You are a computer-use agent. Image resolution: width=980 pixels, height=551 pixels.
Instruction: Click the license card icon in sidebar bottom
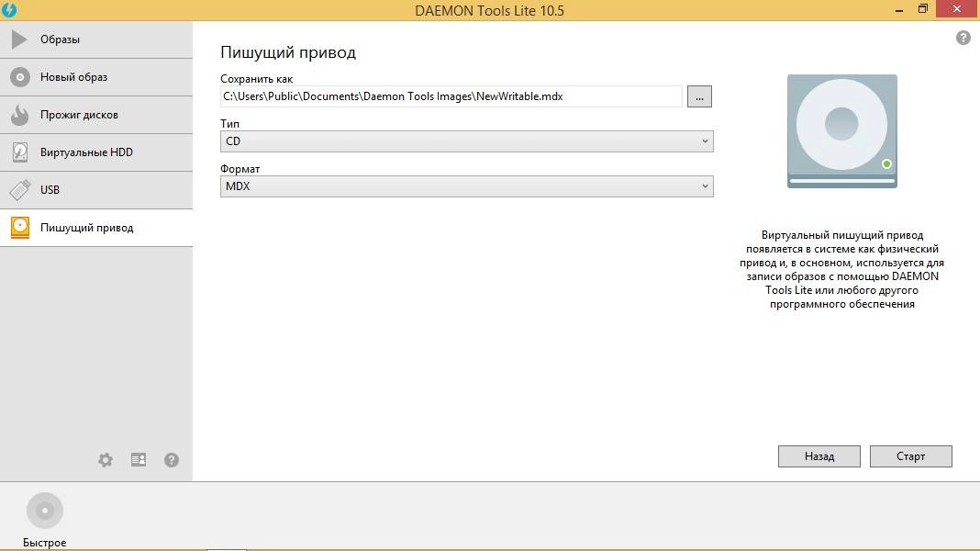[139, 460]
